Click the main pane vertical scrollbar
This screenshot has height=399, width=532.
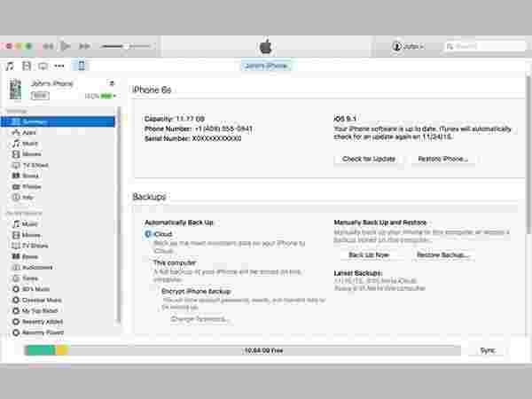click(528, 154)
